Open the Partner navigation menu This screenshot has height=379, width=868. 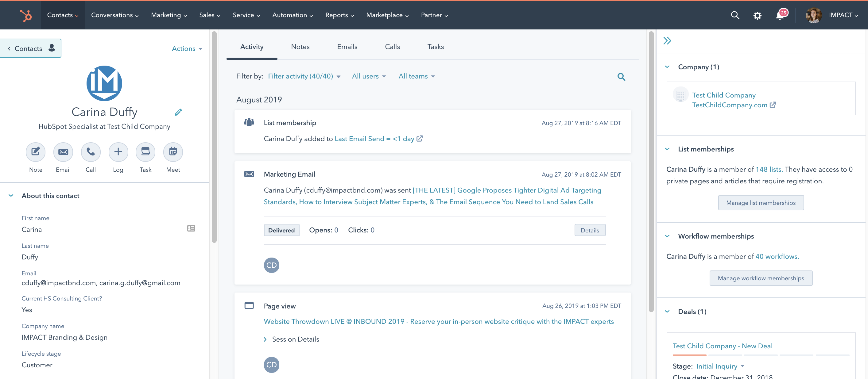[435, 15]
